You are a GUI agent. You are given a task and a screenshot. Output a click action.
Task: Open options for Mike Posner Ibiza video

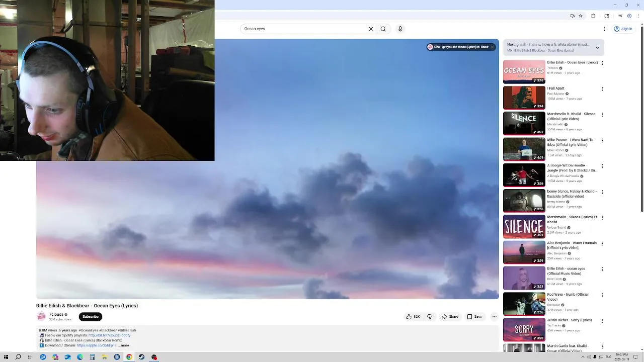click(x=602, y=140)
